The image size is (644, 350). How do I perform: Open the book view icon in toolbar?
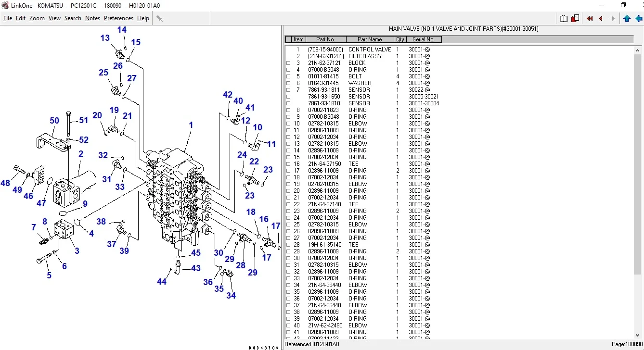click(564, 19)
